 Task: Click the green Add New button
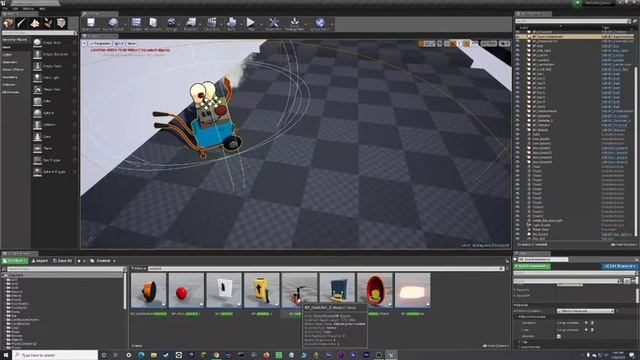pyautogui.click(x=15, y=261)
